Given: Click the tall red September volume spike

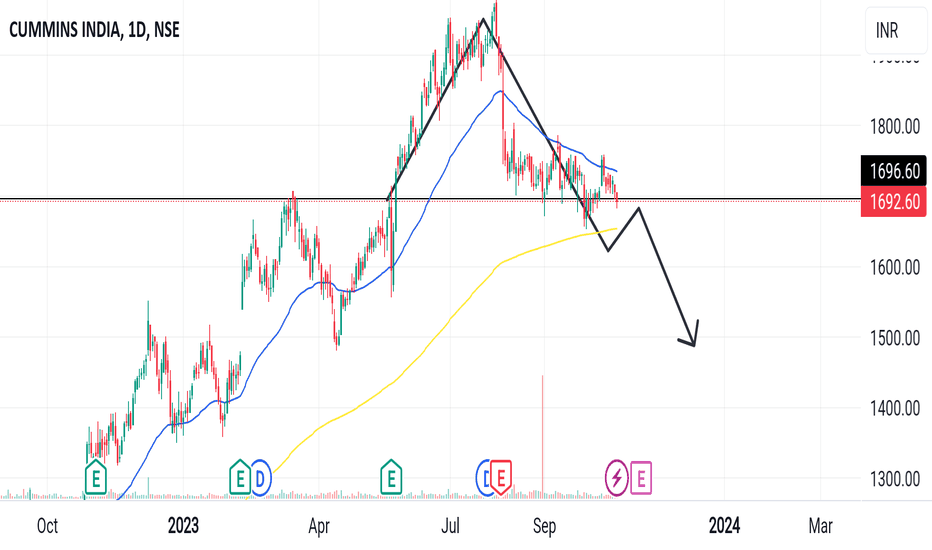Looking at the screenshot, I should (x=543, y=436).
